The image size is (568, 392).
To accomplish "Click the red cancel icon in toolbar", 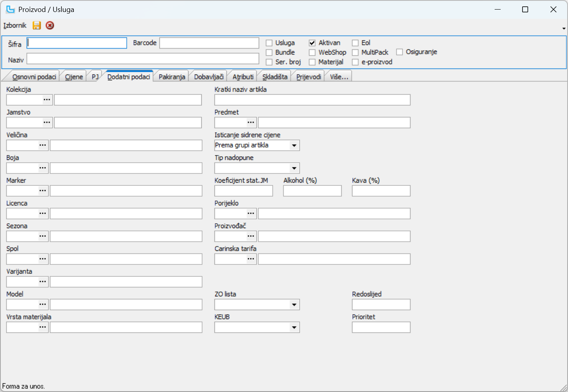I will 50,26.
